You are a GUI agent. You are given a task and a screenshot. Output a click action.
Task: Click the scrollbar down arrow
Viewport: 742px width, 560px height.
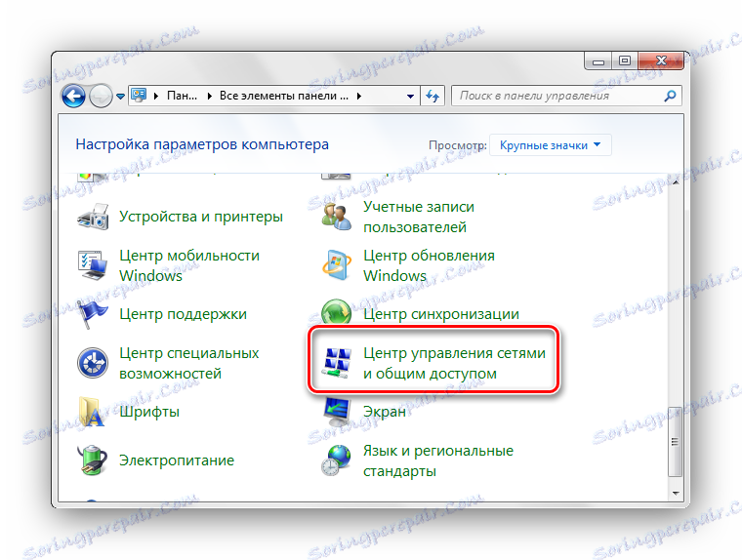point(676,494)
